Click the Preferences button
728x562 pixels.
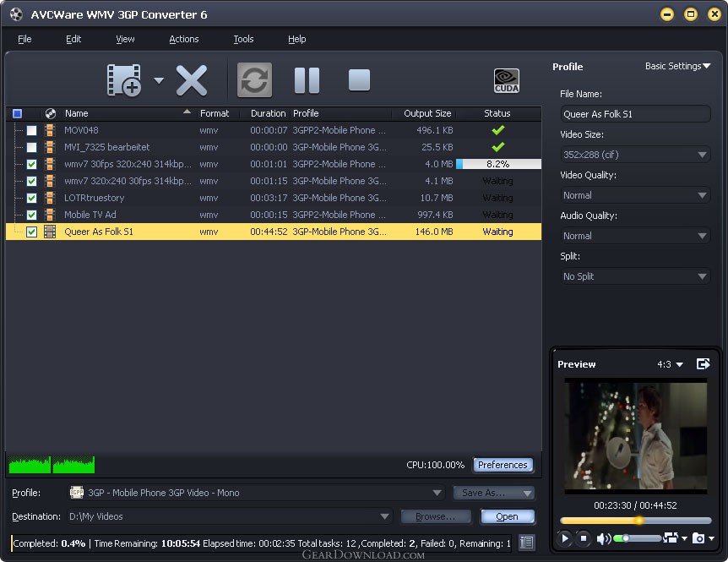tap(503, 465)
